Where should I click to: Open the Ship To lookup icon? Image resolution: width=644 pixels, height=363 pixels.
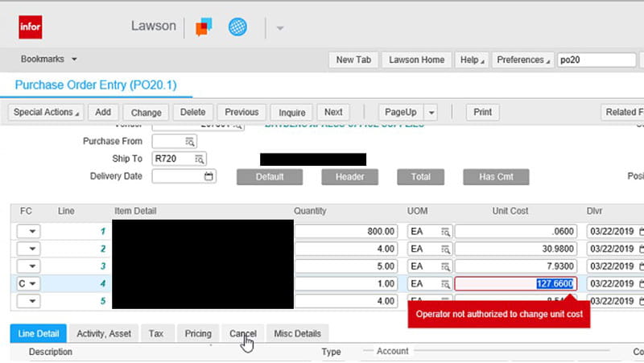[x=199, y=159]
